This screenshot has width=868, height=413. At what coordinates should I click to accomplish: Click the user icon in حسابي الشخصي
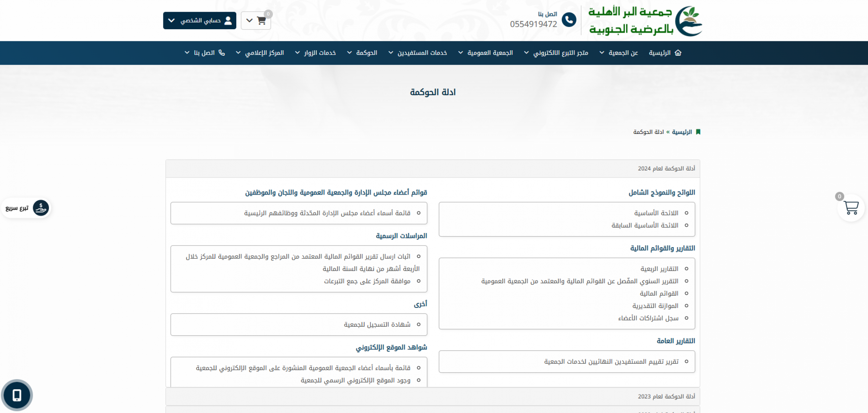(228, 21)
